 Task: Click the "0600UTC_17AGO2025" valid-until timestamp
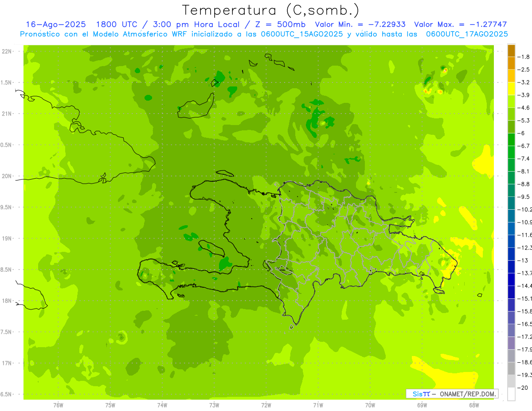click(467, 34)
